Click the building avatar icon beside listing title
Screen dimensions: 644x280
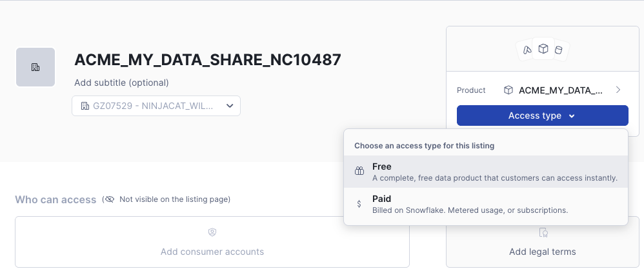[35, 67]
